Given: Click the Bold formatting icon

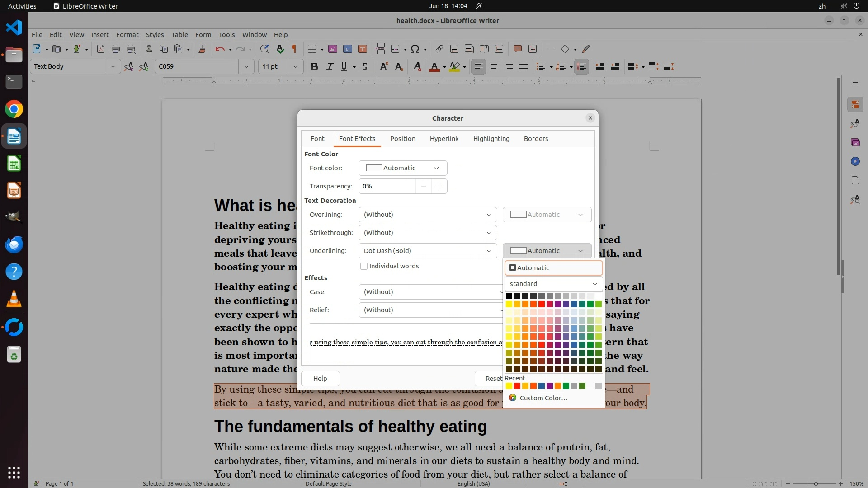Looking at the screenshot, I should pos(315,67).
